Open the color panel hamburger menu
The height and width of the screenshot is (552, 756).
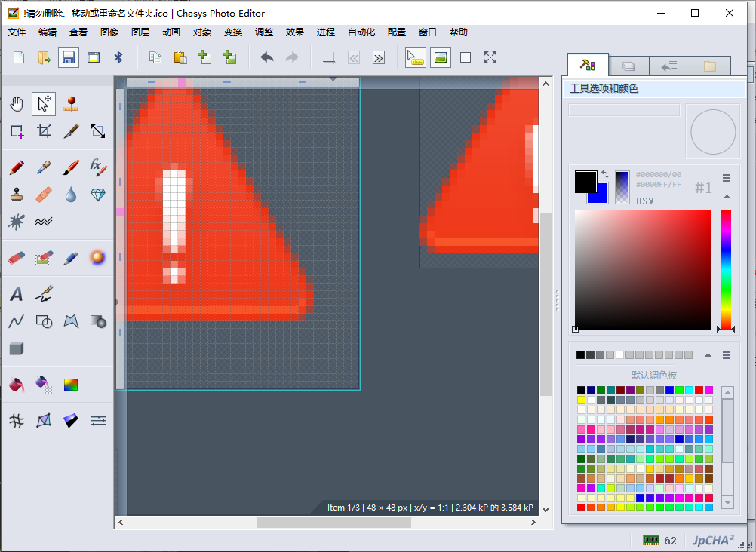pos(726,178)
